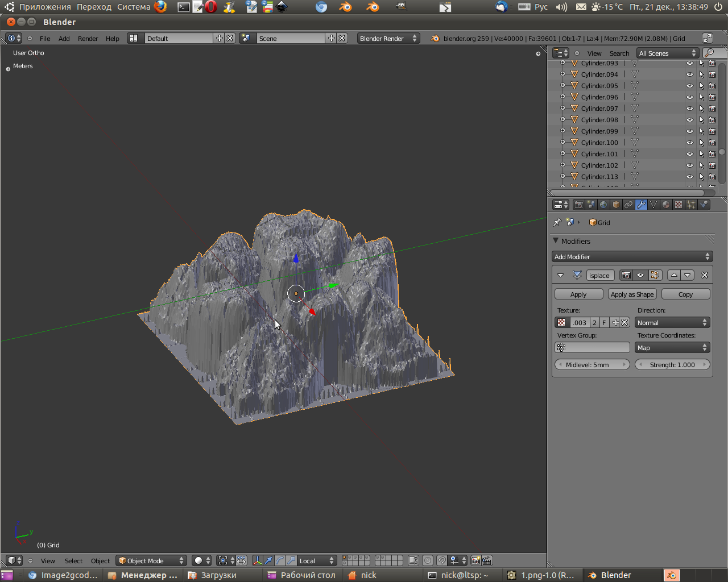Click the Strength 1.000 slider field
This screenshot has height=582, width=728.
[672, 365]
